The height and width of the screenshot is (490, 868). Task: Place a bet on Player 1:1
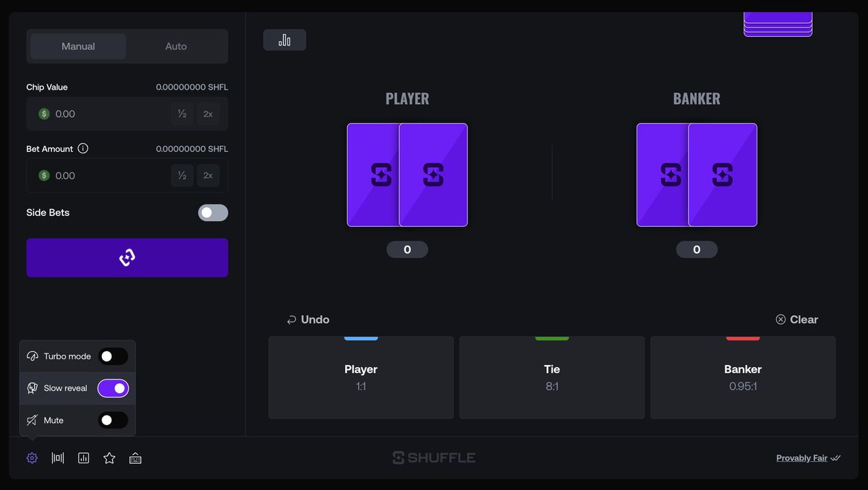click(361, 377)
